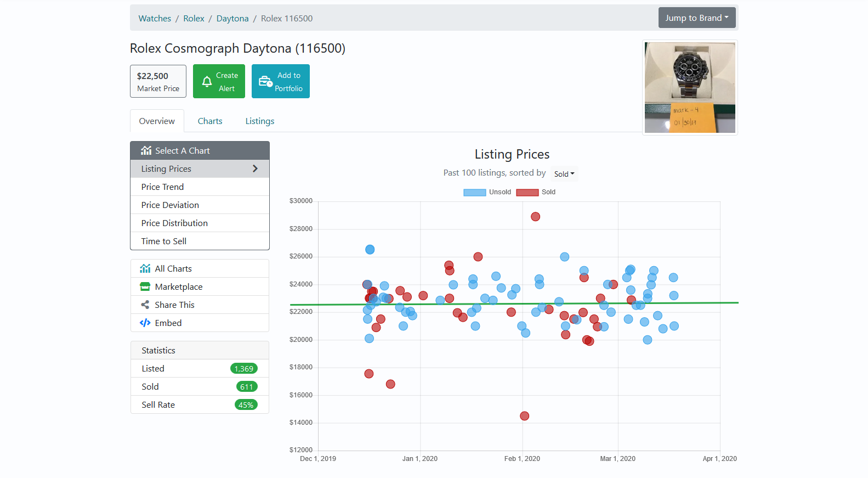
Task: Select Time to Sell chart option
Action: point(200,241)
